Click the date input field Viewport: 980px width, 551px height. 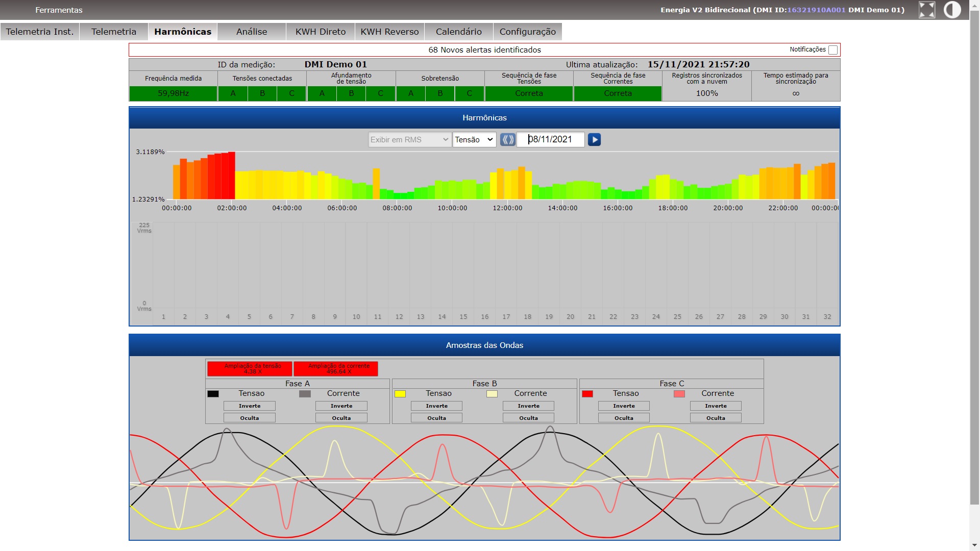550,139
